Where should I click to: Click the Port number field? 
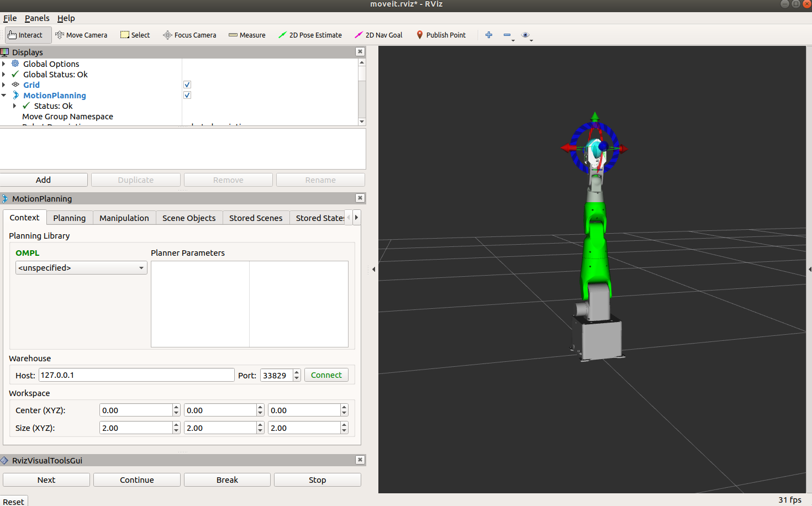point(276,375)
